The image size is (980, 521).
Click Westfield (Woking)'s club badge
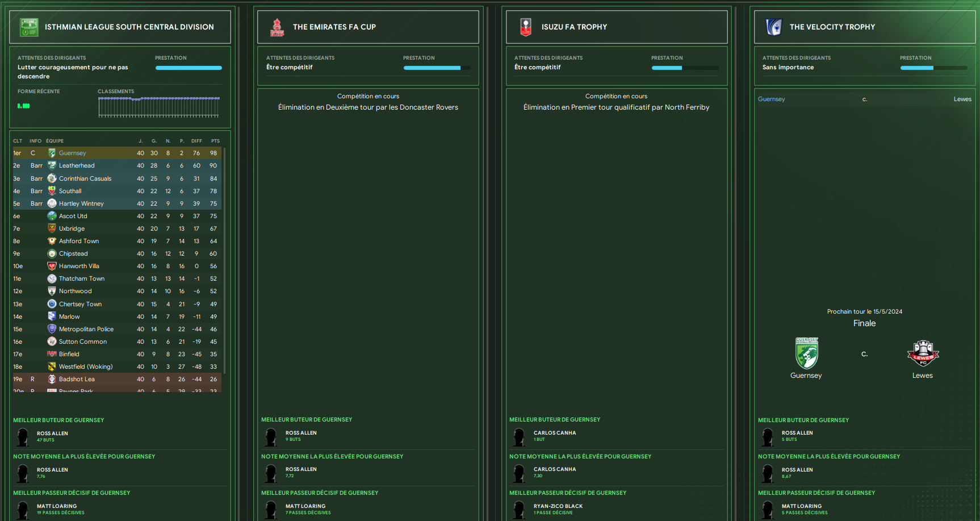point(52,366)
